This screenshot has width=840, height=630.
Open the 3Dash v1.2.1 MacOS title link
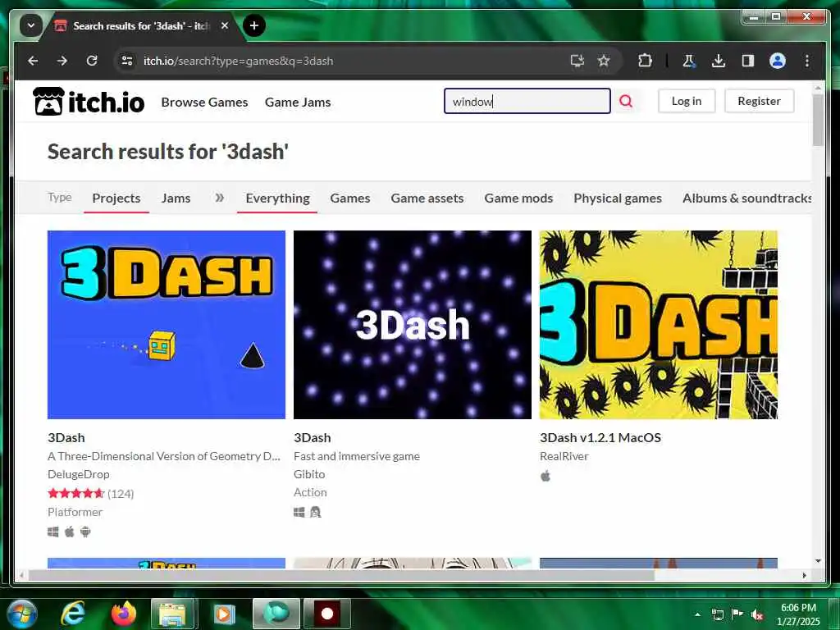pyautogui.click(x=600, y=438)
